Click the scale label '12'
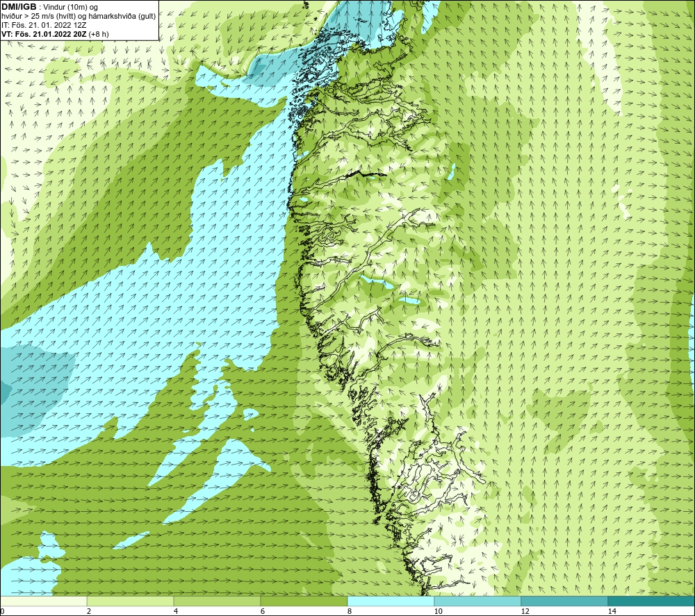This screenshot has width=695, height=616. [x=525, y=611]
